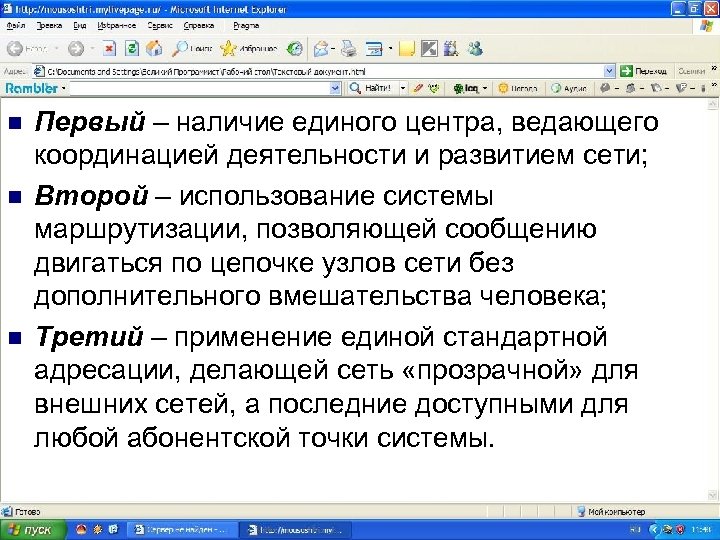Click the Research toolbar icon
Image resolution: width=720 pixels, height=540 pixels.
pyautogui.click(x=451, y=48)
